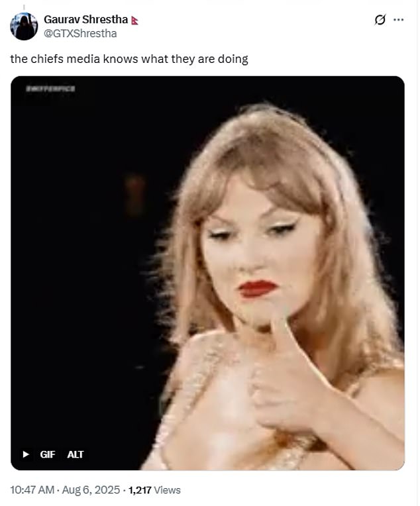This screenshot has height=506, width=420.
Task: Show the ALT image description
Action: (76, 454)
